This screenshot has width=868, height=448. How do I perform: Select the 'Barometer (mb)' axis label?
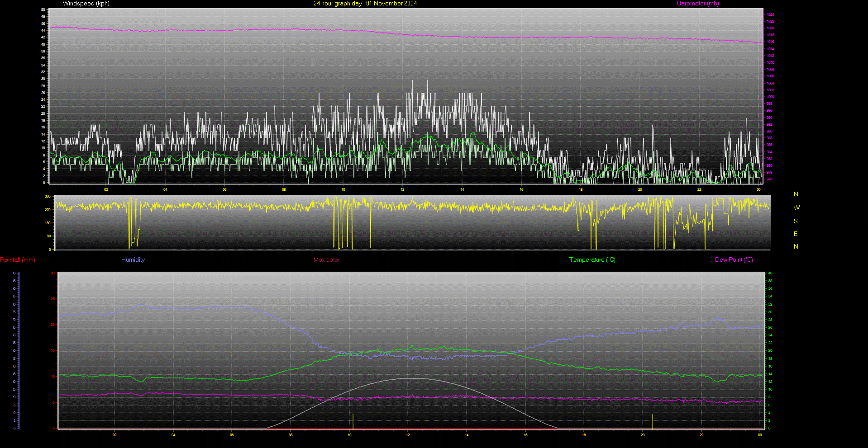coord(698,4)
